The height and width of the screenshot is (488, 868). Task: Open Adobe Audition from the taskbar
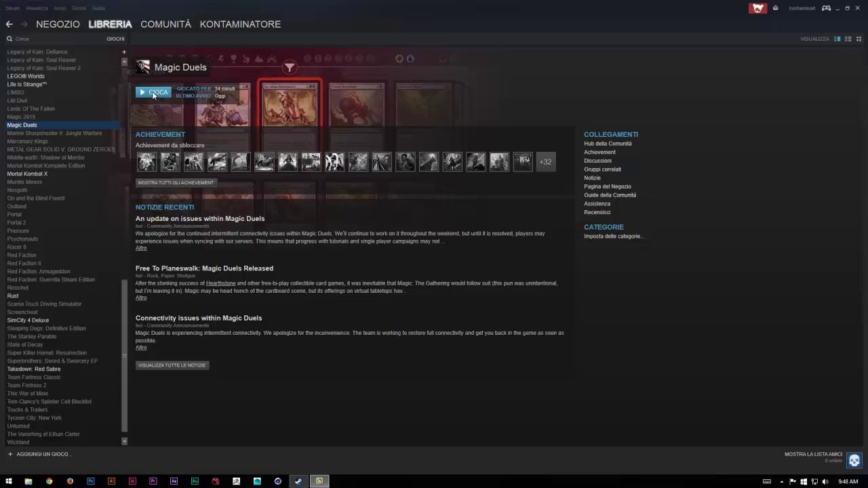[195, 481]
